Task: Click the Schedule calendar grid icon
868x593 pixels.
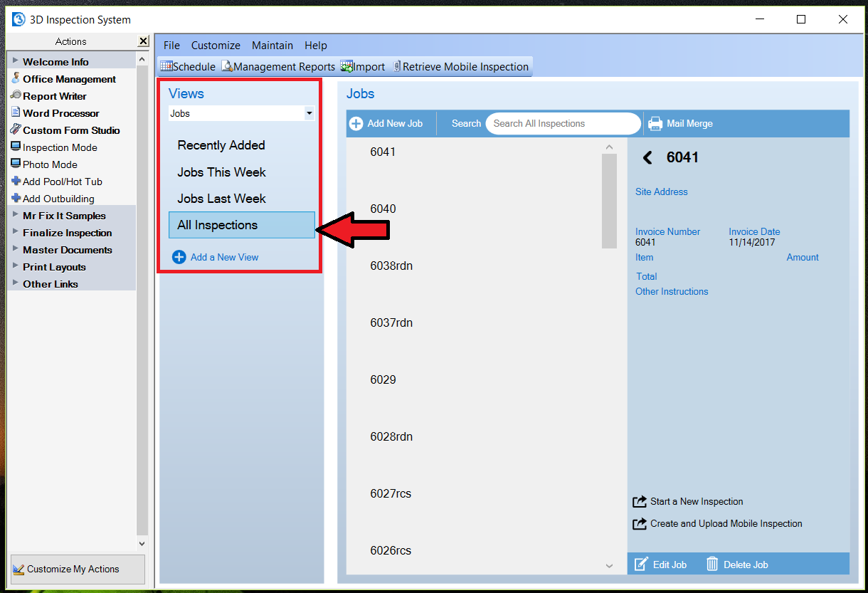Action: (x=166, y=66)
